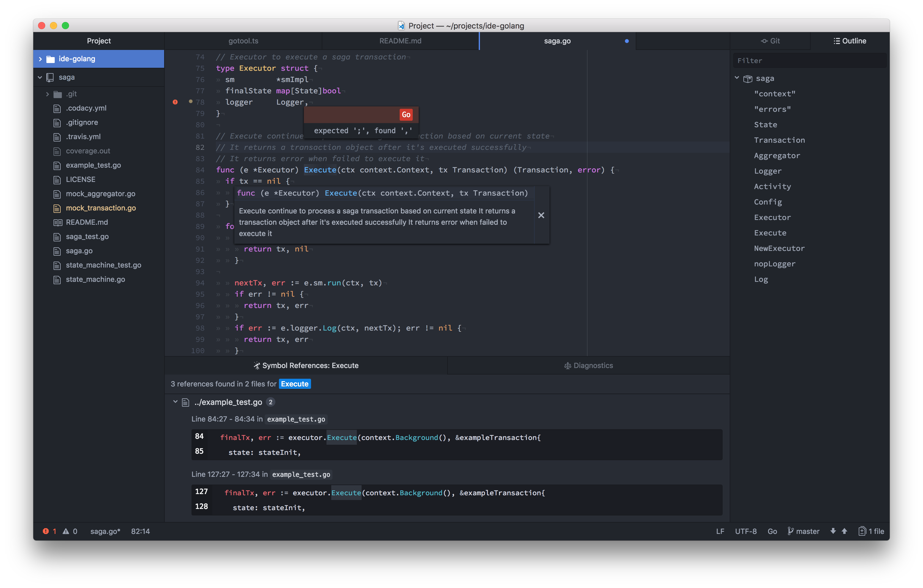Image resolution: width=923 pixels, height=588 pixels.
Task: Open mock_transaction.go from the file tree
Action: pyautogui.click(x=101, y=208)
